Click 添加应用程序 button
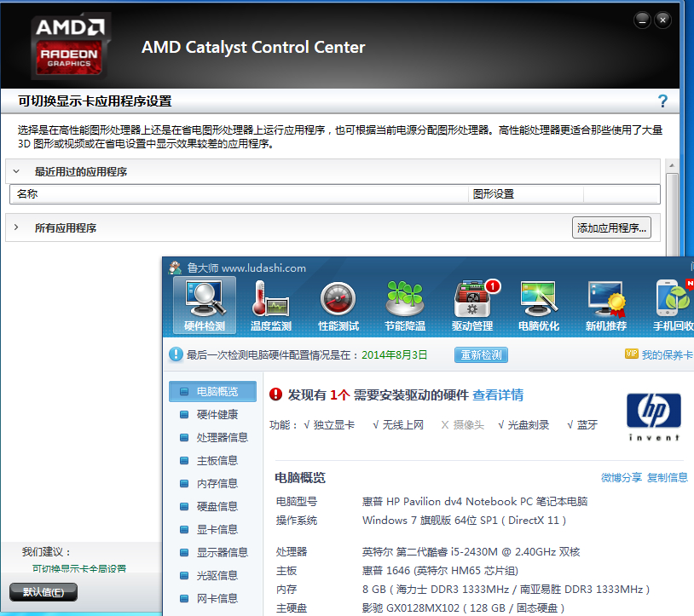The height and width of the screenshot is (616, 694). (611, 227)
